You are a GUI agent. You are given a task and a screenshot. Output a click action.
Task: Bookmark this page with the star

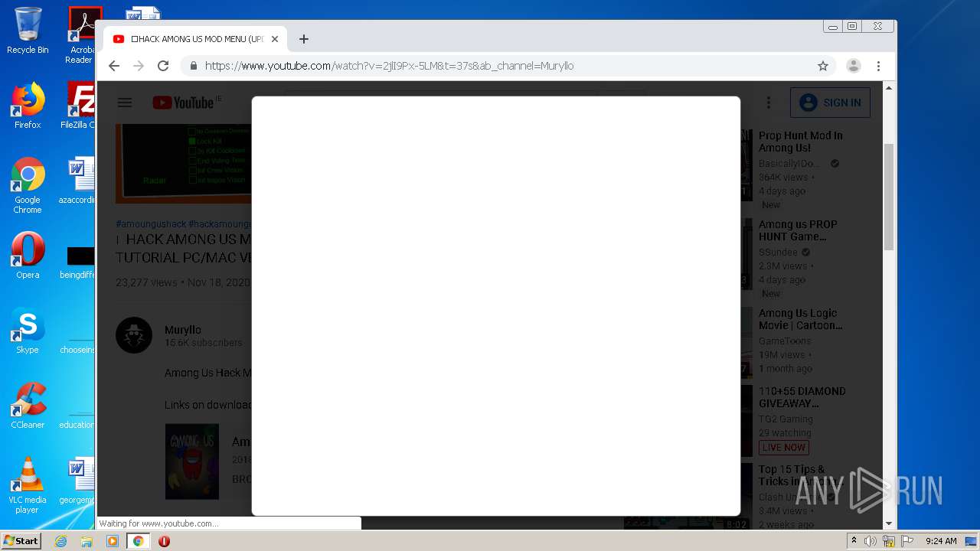point(823,66)
